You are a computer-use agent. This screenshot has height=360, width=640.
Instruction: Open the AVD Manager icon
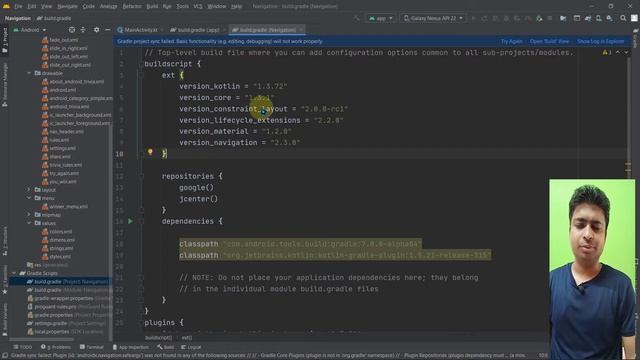598,18
